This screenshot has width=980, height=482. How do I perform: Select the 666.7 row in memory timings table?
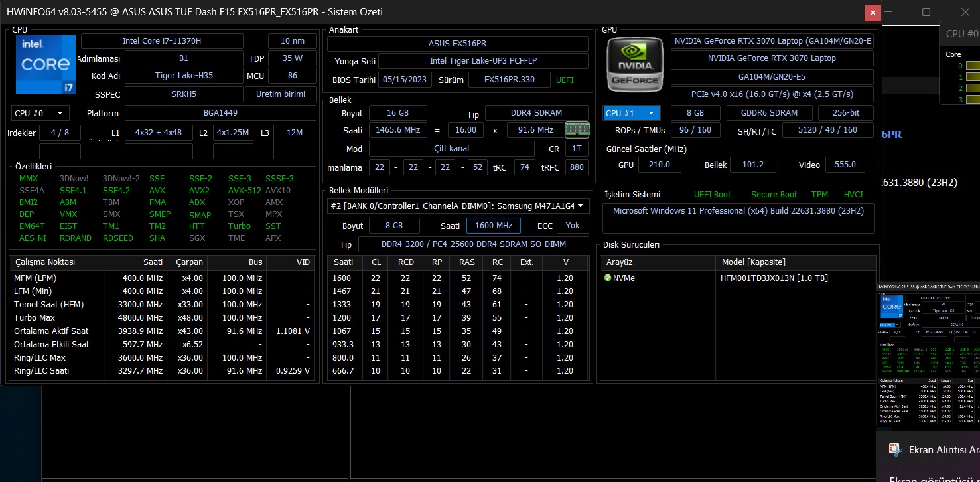click(458, 371)
